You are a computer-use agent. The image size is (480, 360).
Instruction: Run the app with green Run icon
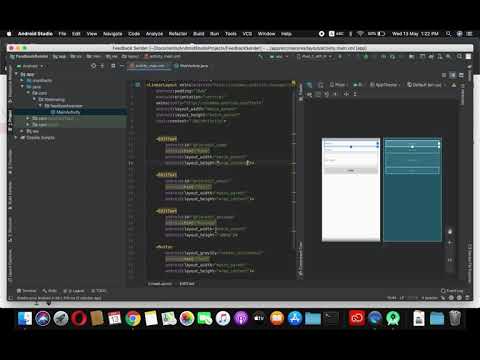click(x=340, y=57)
